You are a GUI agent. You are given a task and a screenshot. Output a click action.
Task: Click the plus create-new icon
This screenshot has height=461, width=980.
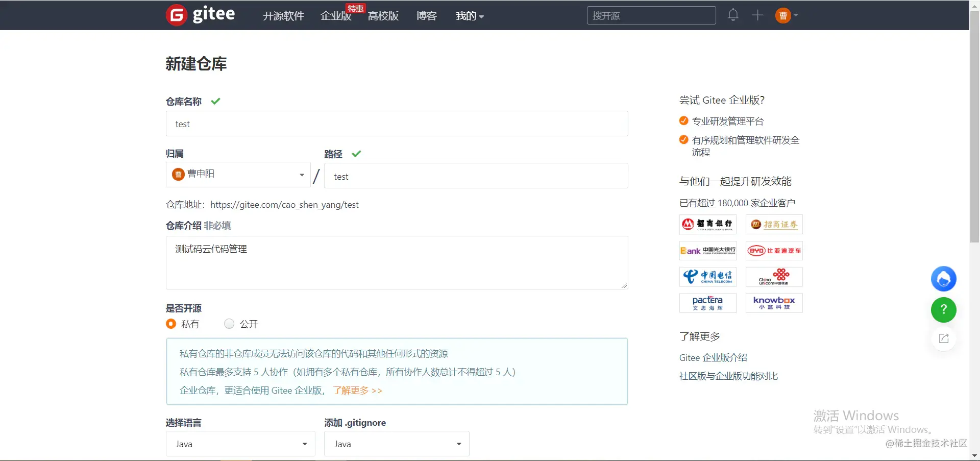757,15
